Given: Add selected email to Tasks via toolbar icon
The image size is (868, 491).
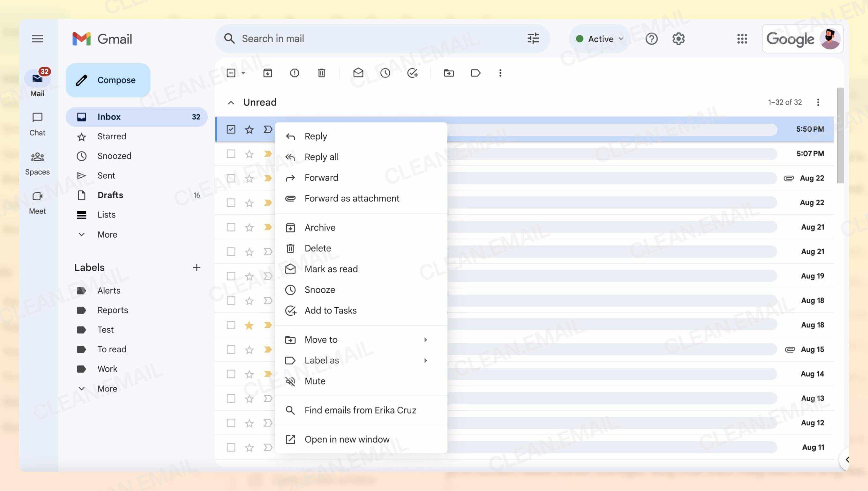Looking at the screenshot, I should tap(412, 73).
